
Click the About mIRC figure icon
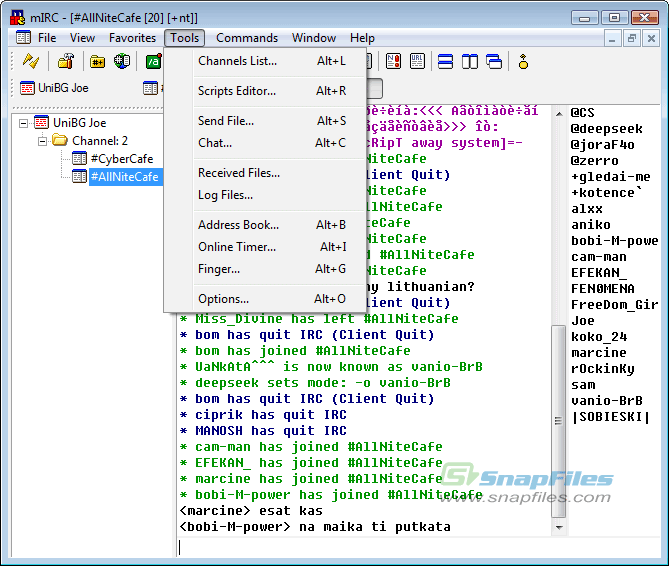click(x=523, y=62)
